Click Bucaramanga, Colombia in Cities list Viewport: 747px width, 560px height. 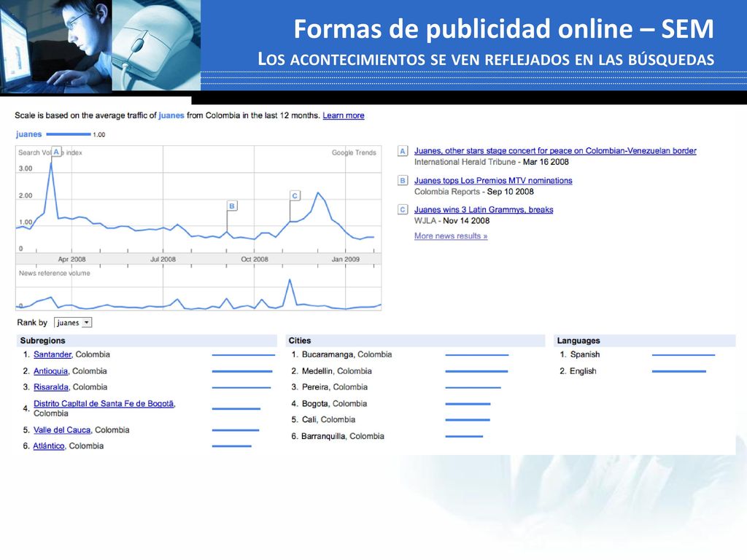click(347, 354)
